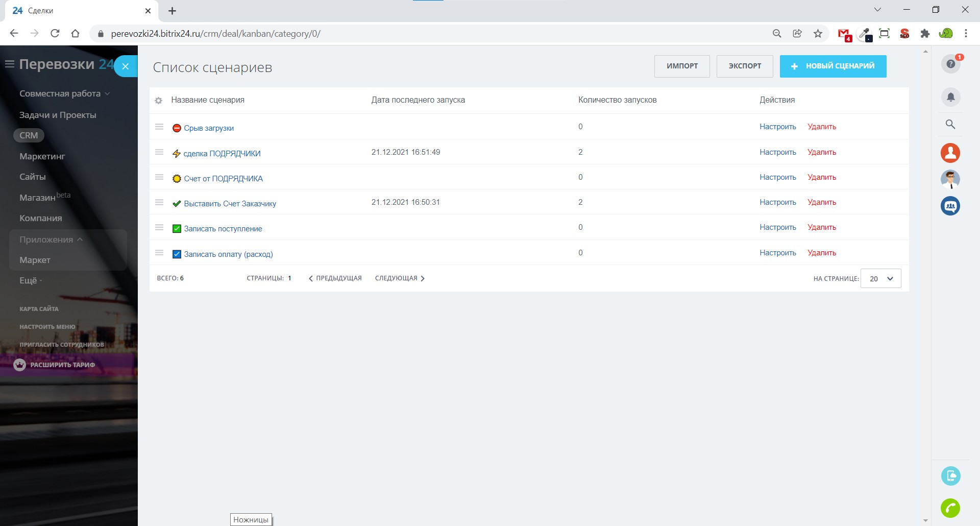Select CRM in the left sidebar

click(x=29, y=135)
